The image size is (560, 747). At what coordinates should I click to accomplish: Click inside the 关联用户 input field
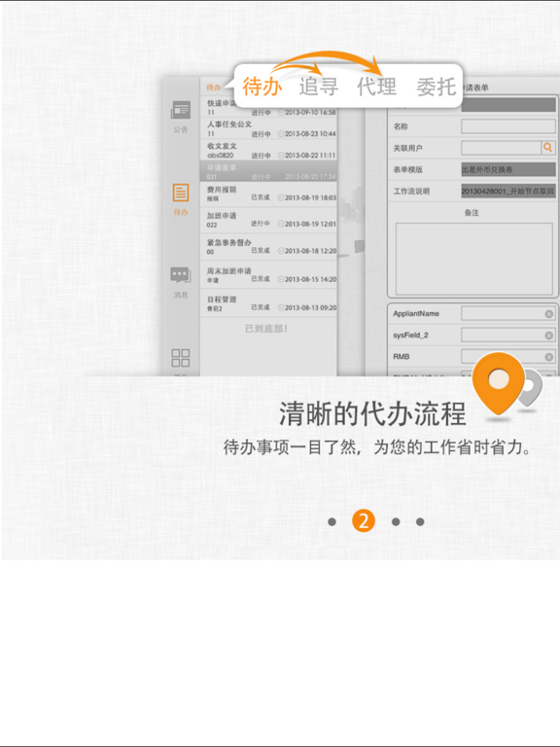click(x=501, y=148)
